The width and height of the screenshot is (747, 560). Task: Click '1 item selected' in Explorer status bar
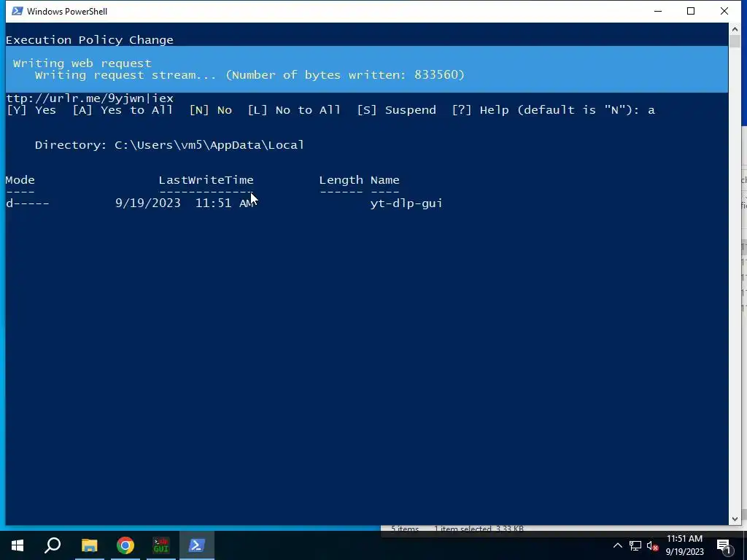click(x=462, y=529)
